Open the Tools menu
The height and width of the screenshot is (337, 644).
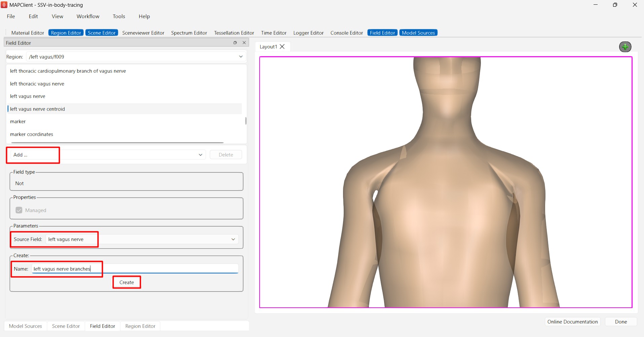119,16
